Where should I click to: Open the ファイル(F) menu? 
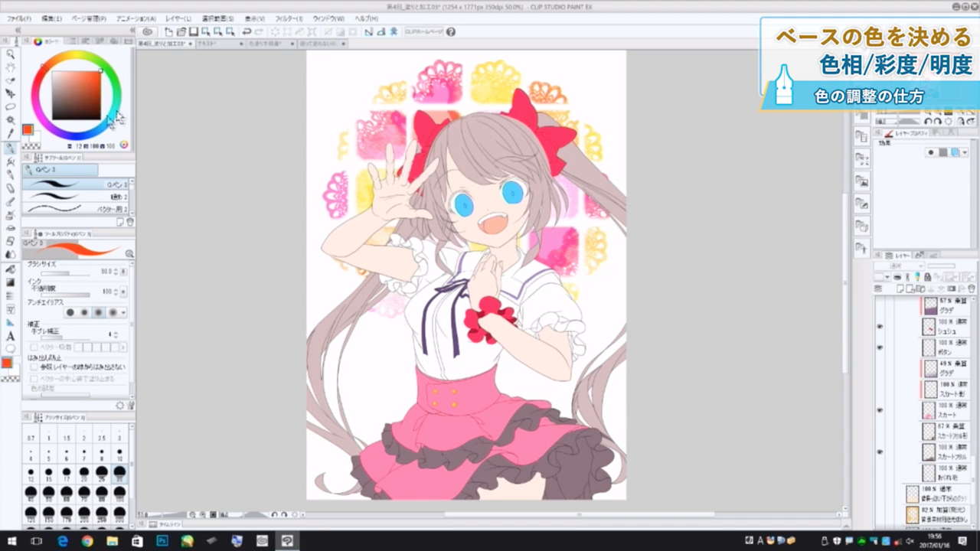pyautogui.click(x=18, y=18)
